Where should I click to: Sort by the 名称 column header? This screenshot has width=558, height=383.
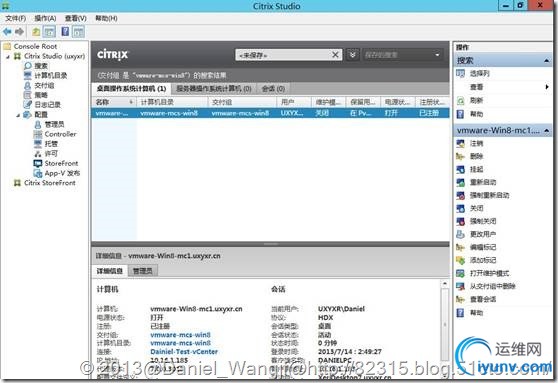click(x=113, y=102)
